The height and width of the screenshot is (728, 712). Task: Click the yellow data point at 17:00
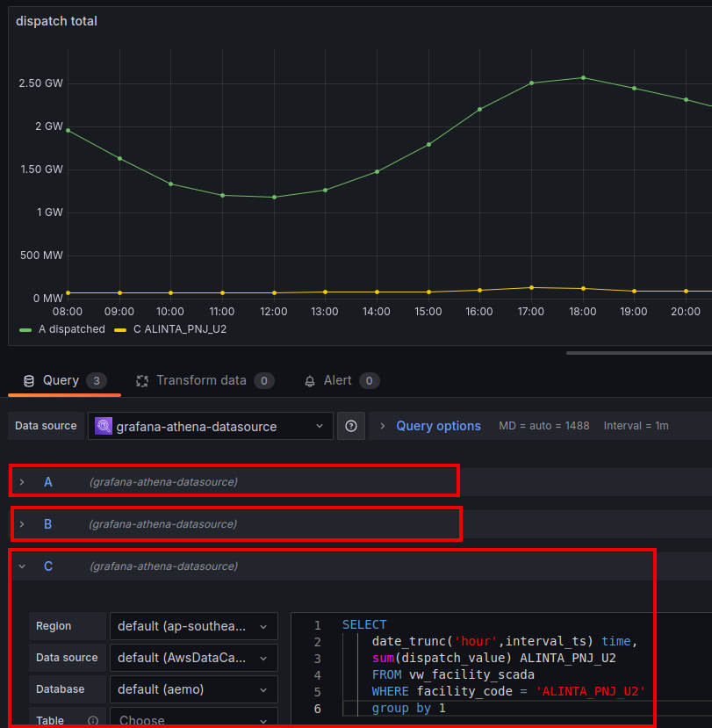pos(531,288)
